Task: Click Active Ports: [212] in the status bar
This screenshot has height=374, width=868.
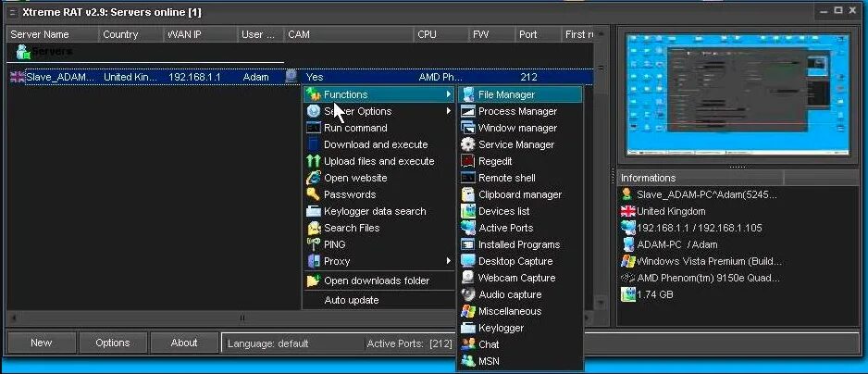Action: 410,343
